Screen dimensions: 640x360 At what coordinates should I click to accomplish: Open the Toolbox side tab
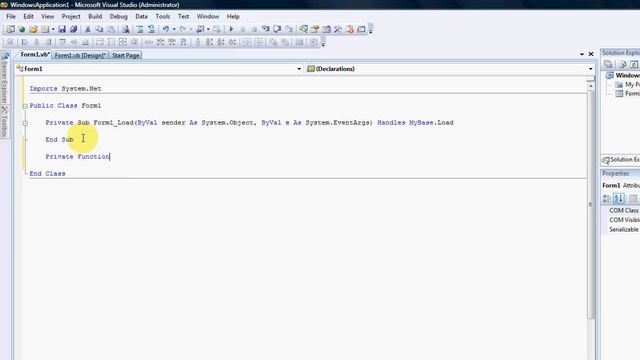pyautogui.click(x=4, y=122)
